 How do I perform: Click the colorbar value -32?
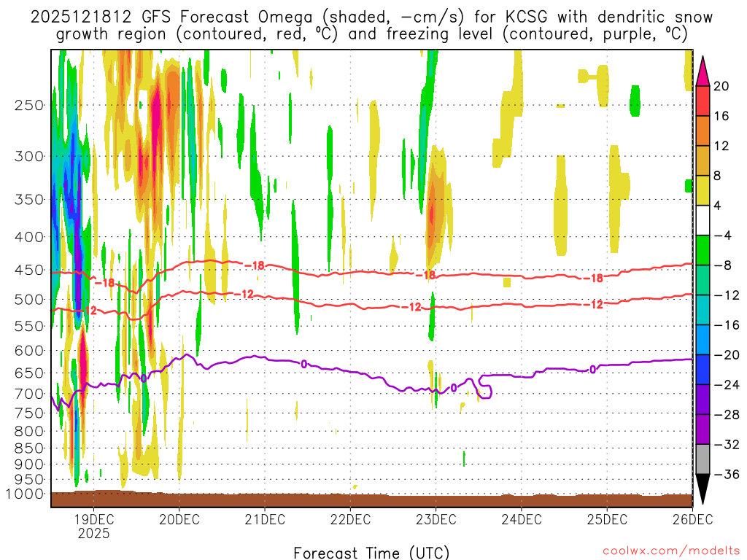tap(727, 445)
